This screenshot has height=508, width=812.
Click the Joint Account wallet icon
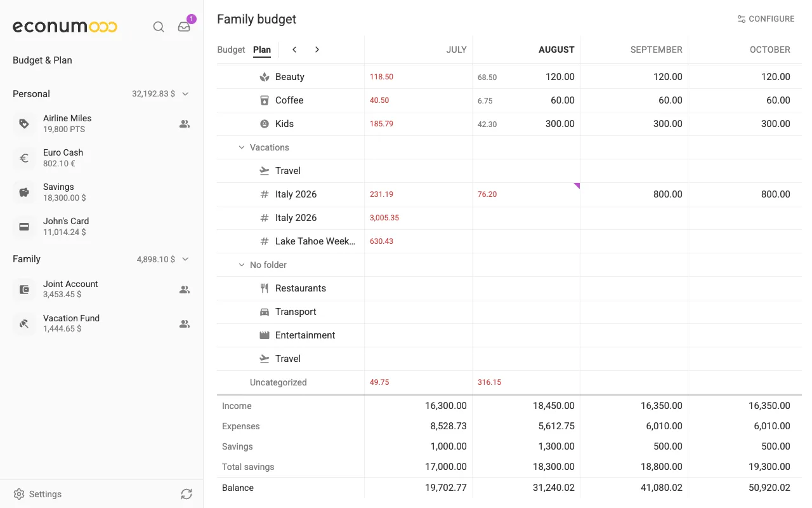coord(24,290)
